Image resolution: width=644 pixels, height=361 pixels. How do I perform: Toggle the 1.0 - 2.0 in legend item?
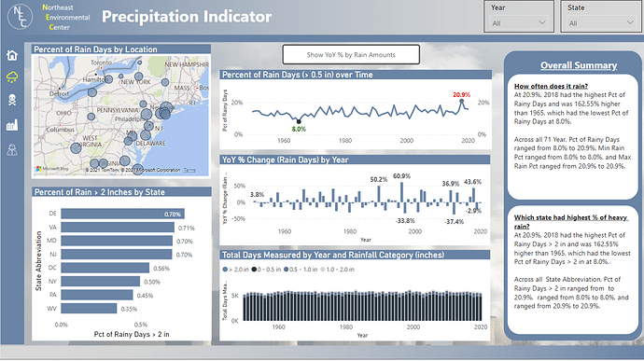tap(337, 270)
